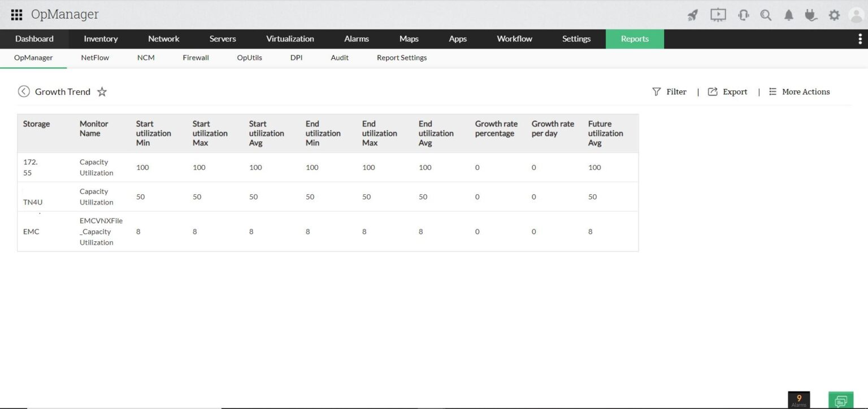Viewport: 868px width, 409px height.
Task: Open the video presentation icon
Action: pos(718,15)
